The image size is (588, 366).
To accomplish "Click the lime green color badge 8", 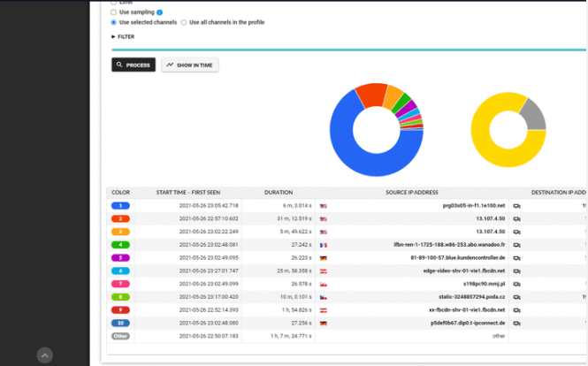I will 120,297.
